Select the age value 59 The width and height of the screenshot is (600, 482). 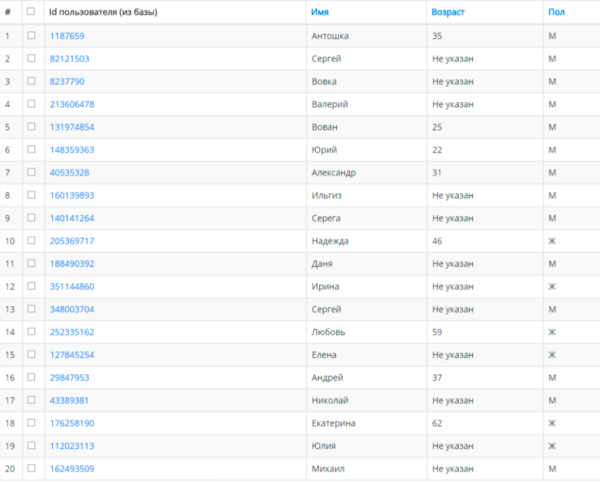437,332
